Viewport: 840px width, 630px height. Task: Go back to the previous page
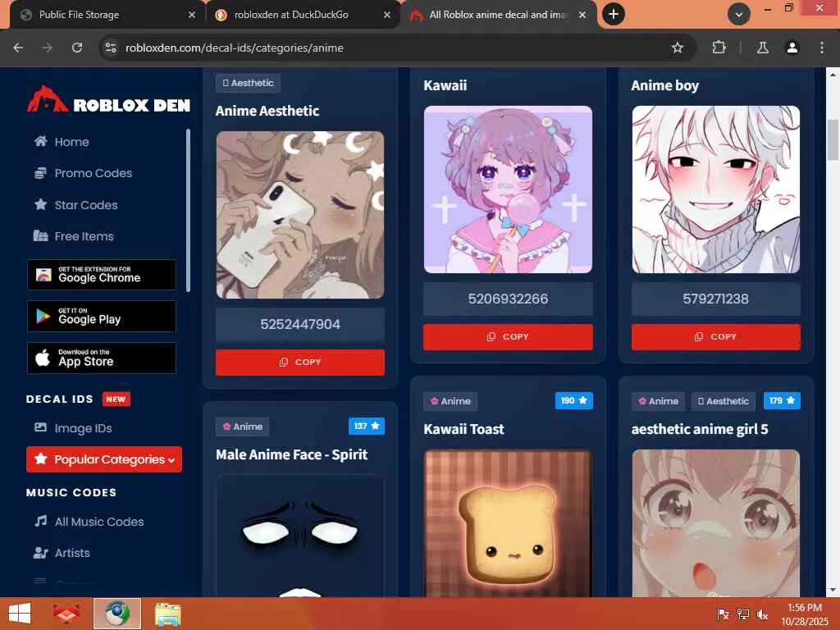point(18,48)
